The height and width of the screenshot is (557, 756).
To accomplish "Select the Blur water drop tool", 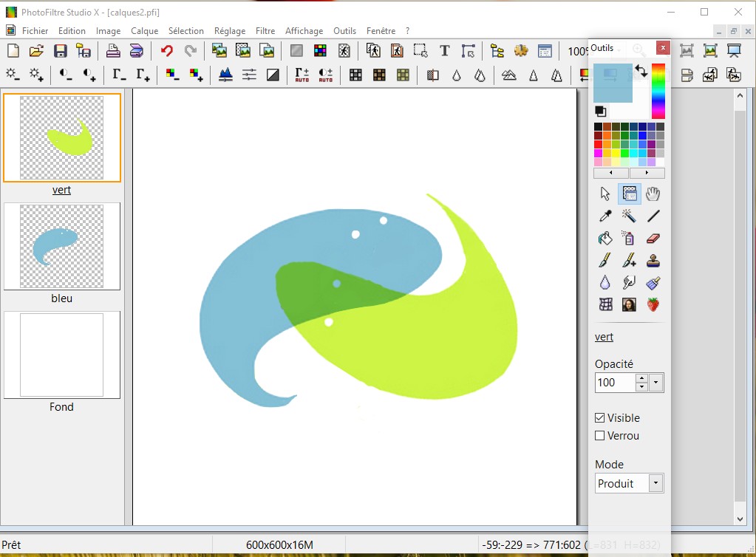I will pyautogui.click(x=605, y=282).
